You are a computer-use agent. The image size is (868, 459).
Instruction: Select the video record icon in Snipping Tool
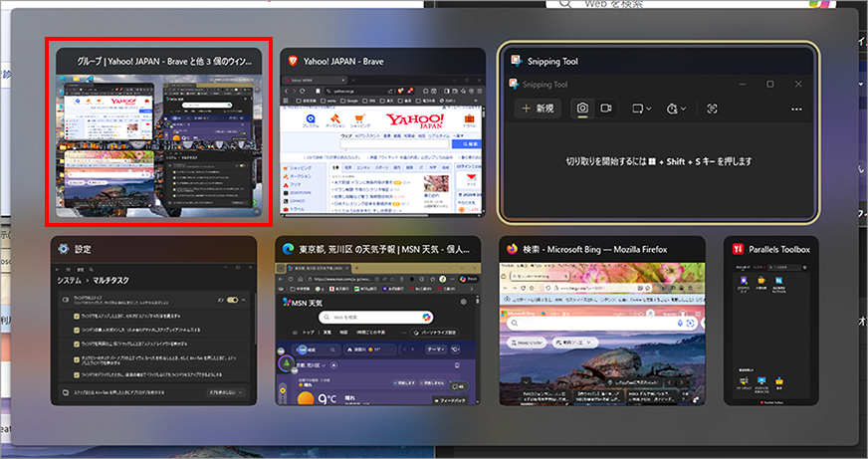(x=605, y=108)
